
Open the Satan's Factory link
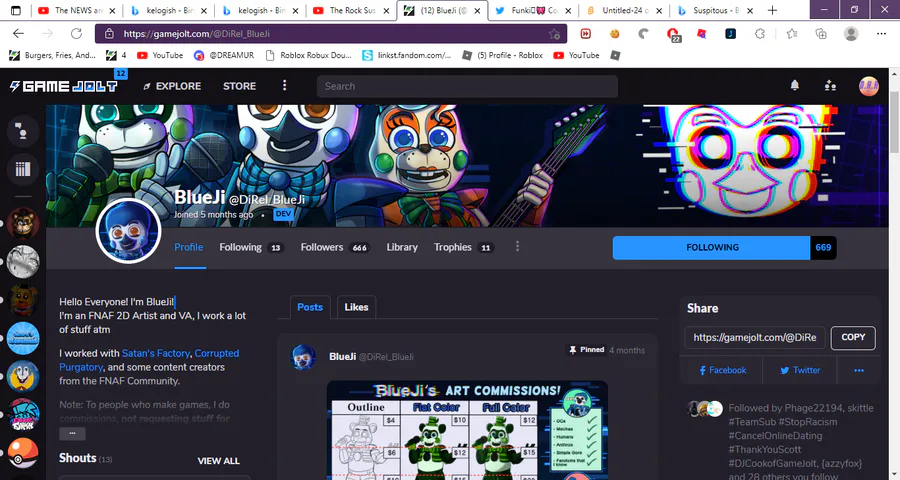(156, 353)
